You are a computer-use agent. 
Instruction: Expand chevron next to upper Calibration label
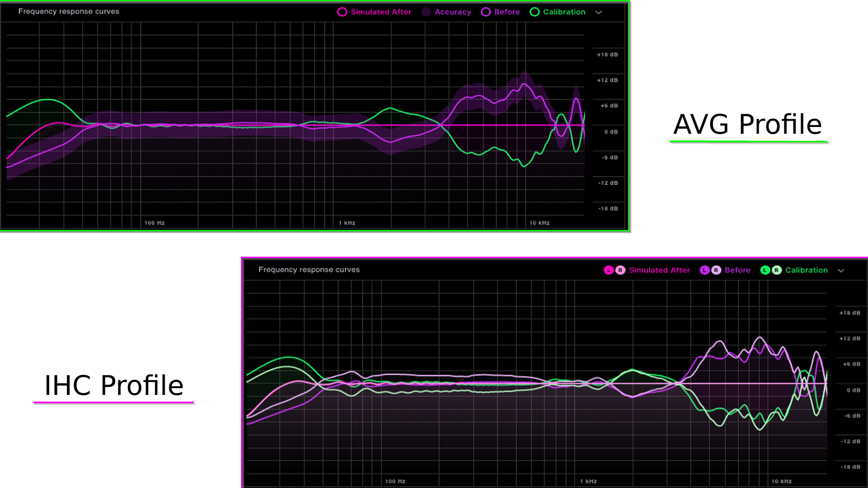(x=599, y=13)
